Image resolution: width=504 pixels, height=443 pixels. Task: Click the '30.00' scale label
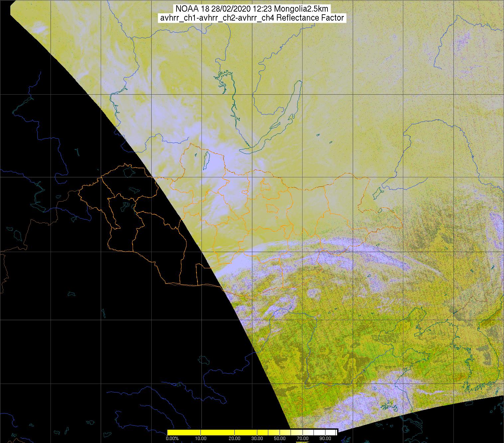point(257,438)
